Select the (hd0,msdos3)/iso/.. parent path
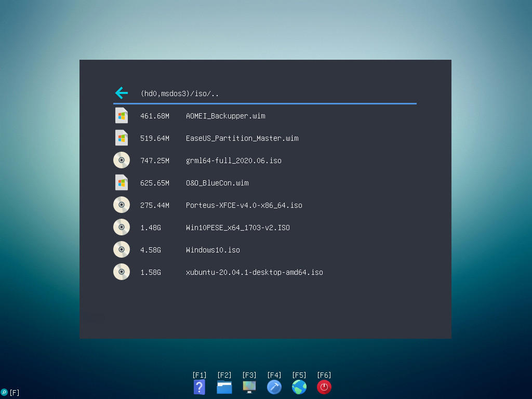The width and height of the screenshot is (532, 399). [180, 94]
